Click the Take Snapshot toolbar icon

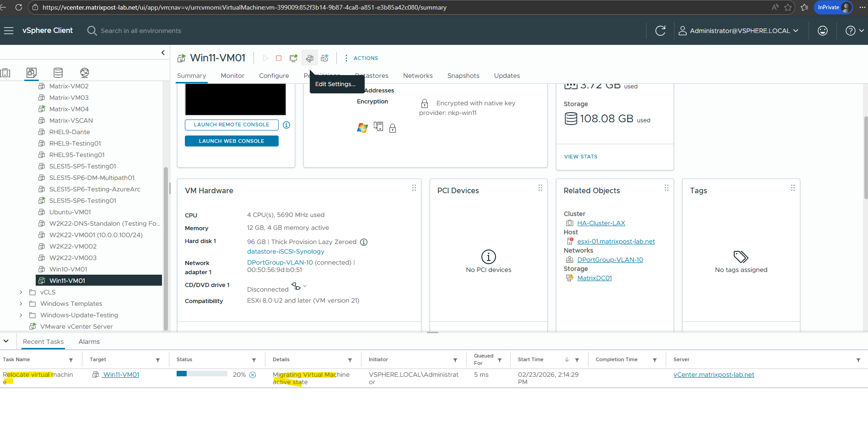pos(325,58)
